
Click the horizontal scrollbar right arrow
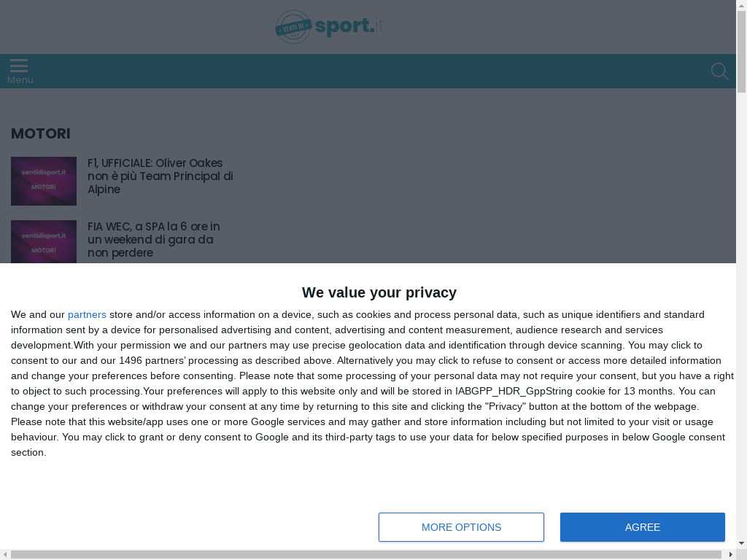click(x=731, y=555)
